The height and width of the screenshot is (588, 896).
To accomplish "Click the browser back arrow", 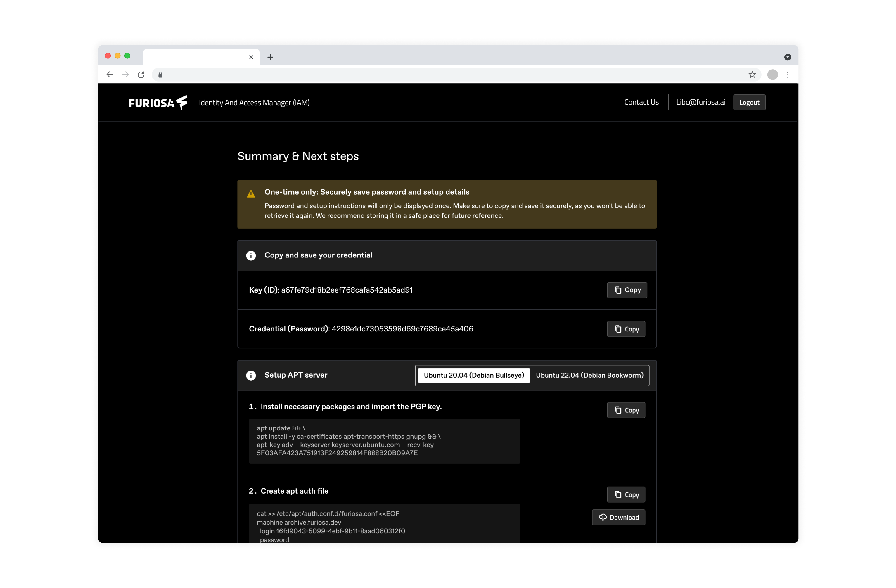I will [x=110, y=75].
